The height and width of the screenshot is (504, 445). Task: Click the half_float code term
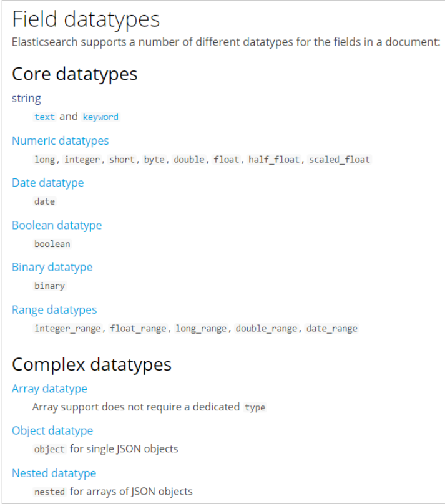pyautogui.click(x=274, y=160)
